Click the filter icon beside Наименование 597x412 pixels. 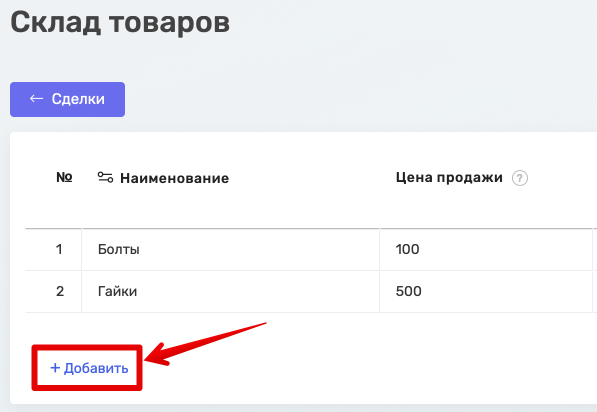coord(105,177)
